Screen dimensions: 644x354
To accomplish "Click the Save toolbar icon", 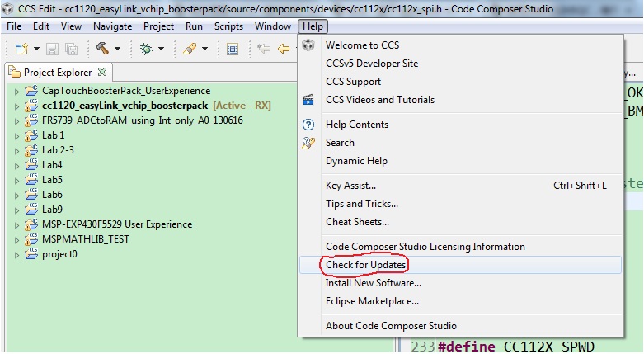I will (52, 49).
